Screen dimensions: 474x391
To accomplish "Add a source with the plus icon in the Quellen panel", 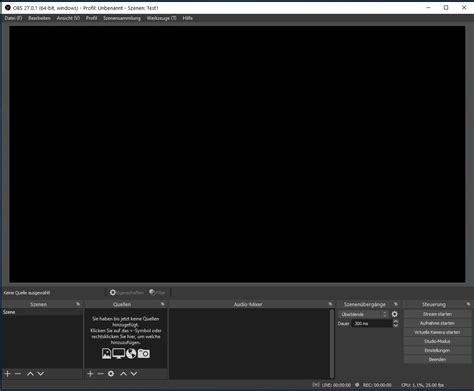I will pyautogui.click(x=90, y=373).
